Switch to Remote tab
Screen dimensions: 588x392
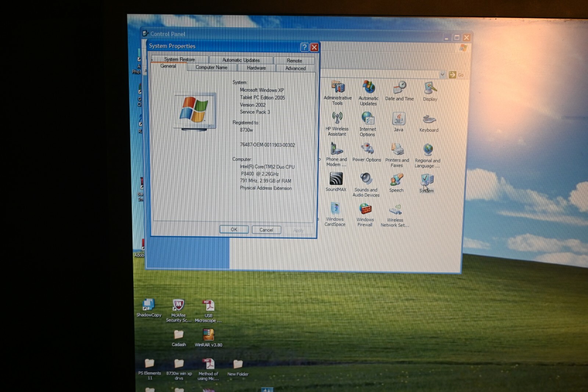pos(294,61)
